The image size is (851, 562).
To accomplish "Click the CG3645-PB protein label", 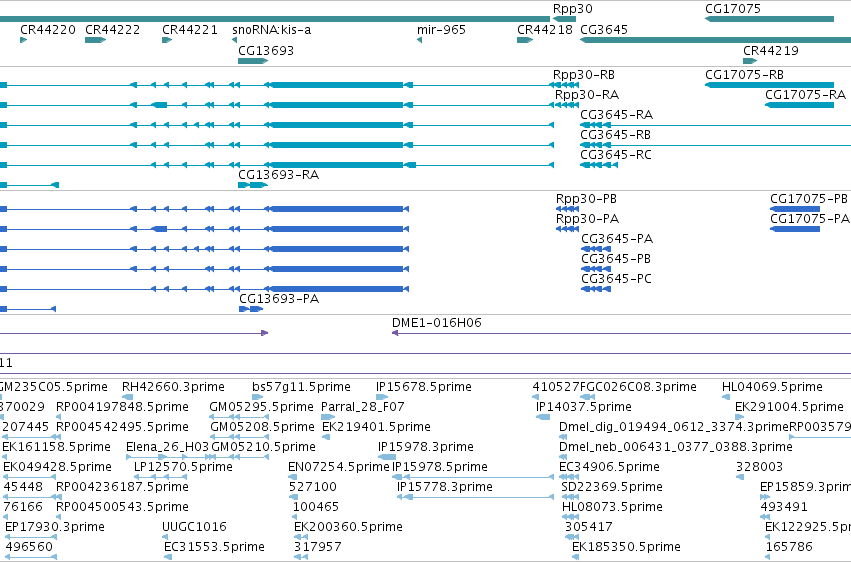I will (616, 259).
